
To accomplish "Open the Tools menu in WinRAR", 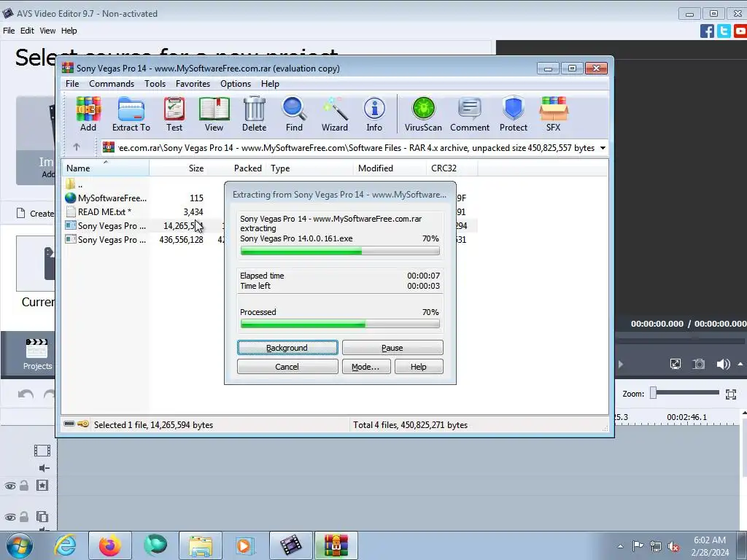I will point(155,84).
